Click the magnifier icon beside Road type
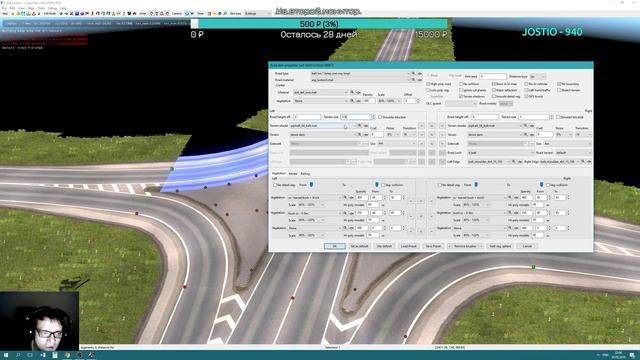 [x=413, y=73]
